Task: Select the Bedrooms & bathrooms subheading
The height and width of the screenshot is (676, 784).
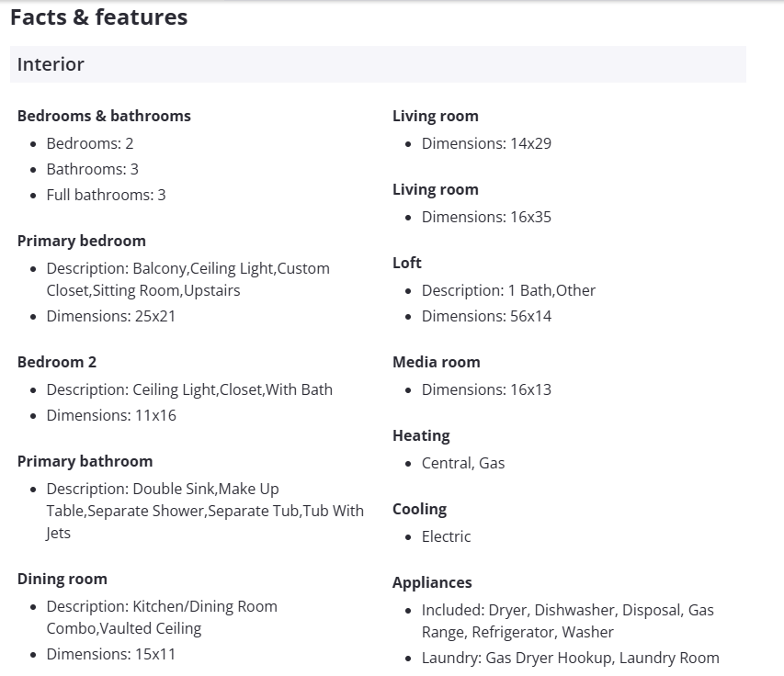Action: [104, 116]
